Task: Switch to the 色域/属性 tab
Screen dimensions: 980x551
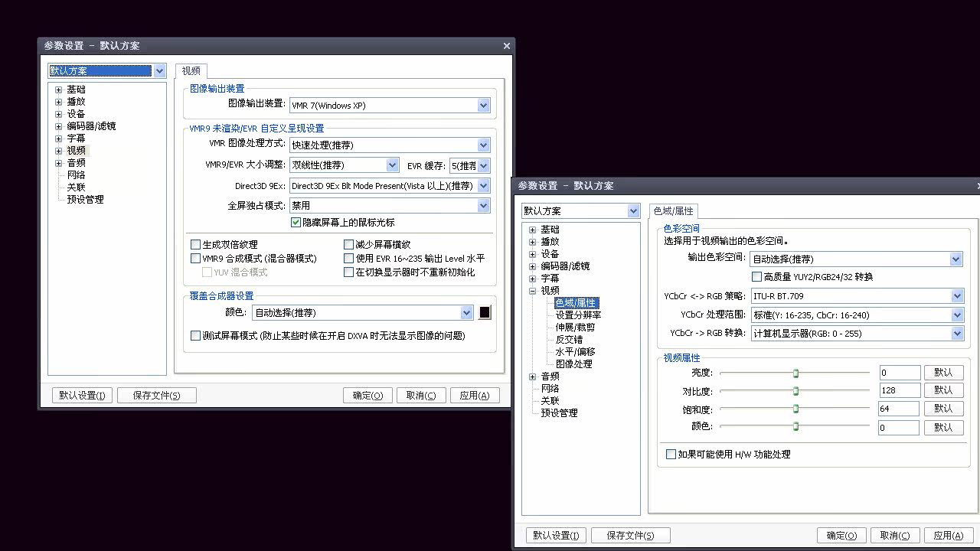Action: (673, 211)
